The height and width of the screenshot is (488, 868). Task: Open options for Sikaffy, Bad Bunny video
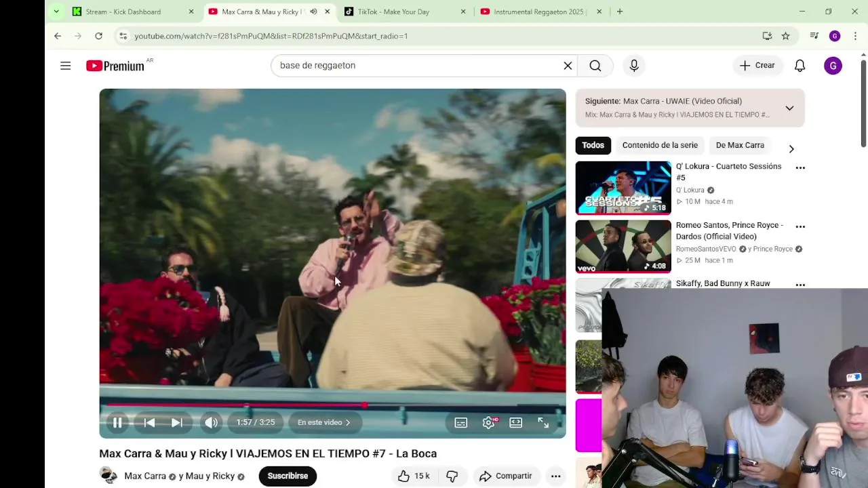coord(800,285)
